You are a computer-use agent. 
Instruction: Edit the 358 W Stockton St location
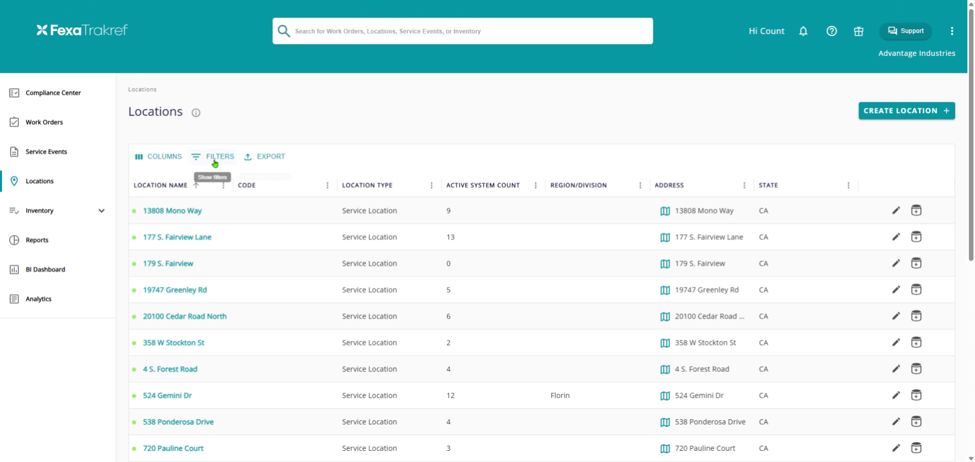(896, 343)
